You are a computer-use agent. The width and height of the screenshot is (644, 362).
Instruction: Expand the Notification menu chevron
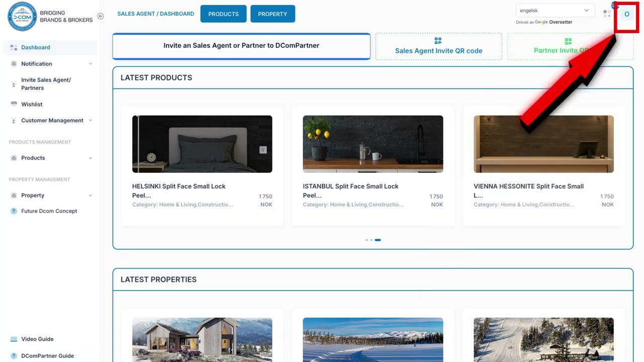click(x=91, y=64)
